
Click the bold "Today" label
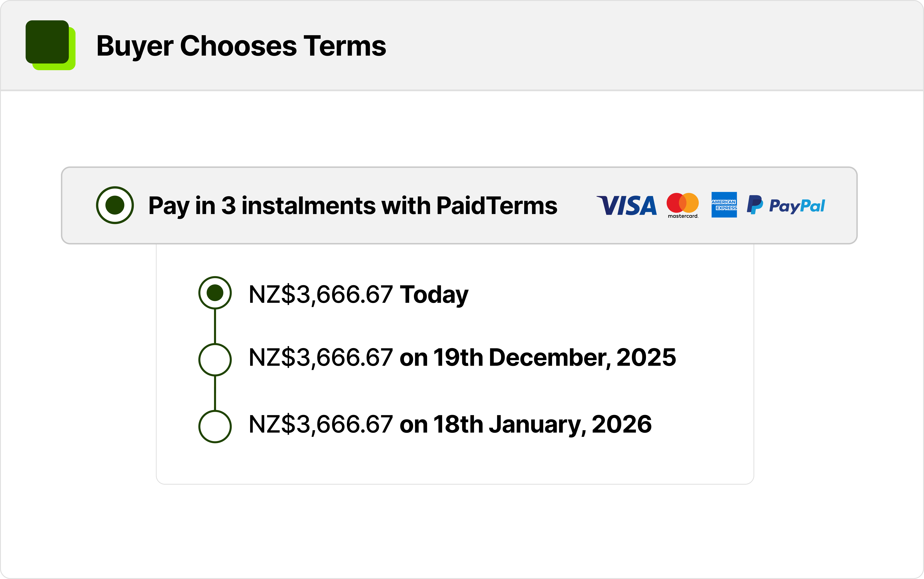click(x=434, y=294)
